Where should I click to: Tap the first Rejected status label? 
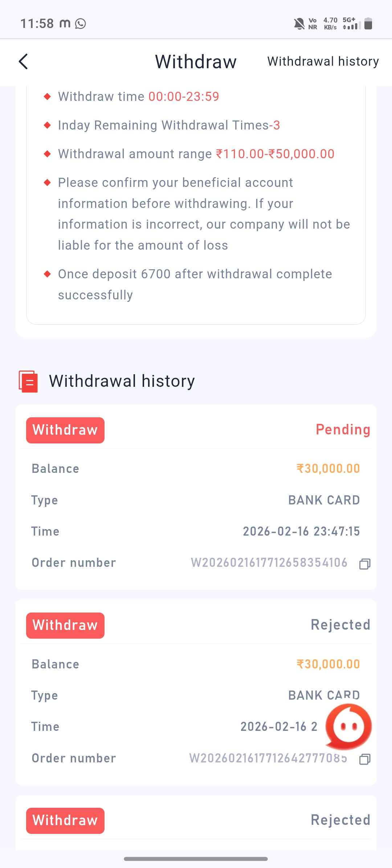pyautogui.click(x=340, y=625)
